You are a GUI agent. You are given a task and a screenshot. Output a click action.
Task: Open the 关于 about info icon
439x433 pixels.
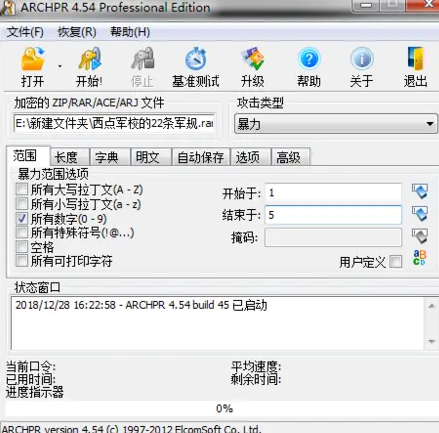pyautogui.click(x=362, y=59)
